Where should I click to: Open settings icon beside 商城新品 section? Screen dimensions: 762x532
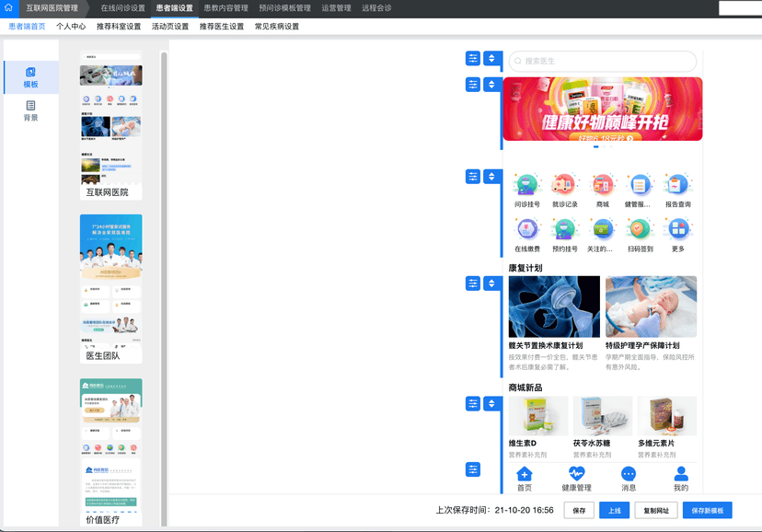tap(473, 404)
